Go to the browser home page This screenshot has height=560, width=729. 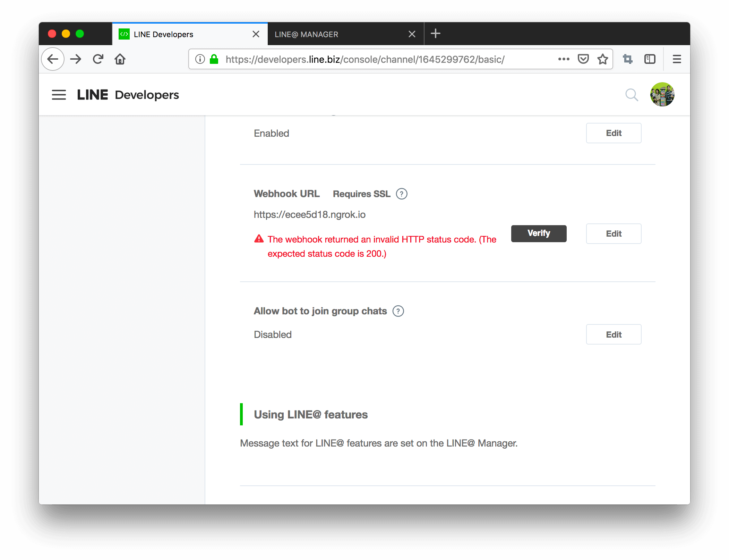coord(120,59)
